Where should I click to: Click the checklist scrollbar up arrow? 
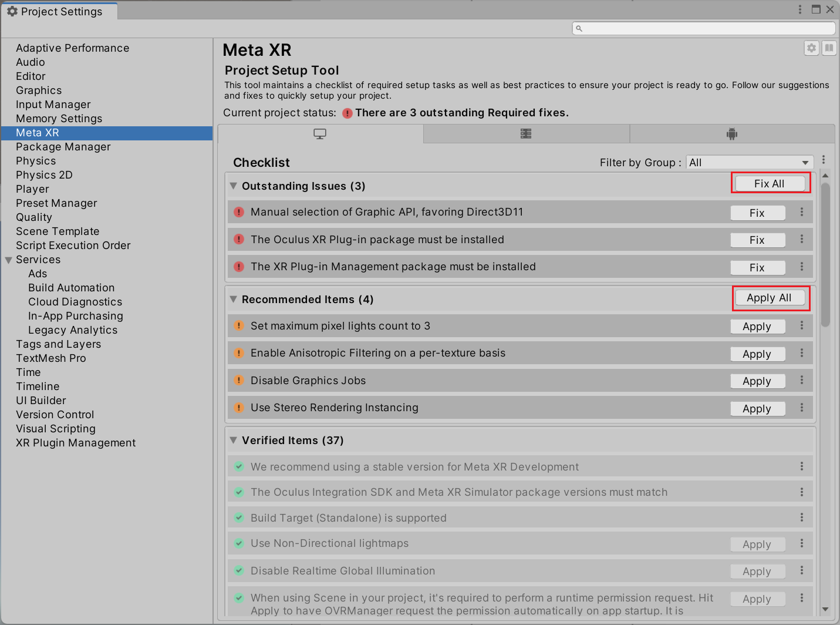point(825,176)
